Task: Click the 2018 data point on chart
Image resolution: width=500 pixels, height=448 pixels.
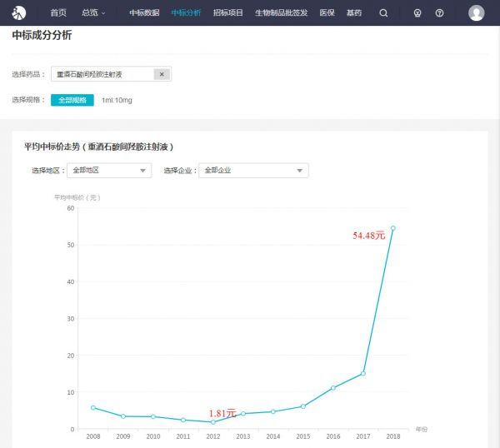Action: point(392,228)
